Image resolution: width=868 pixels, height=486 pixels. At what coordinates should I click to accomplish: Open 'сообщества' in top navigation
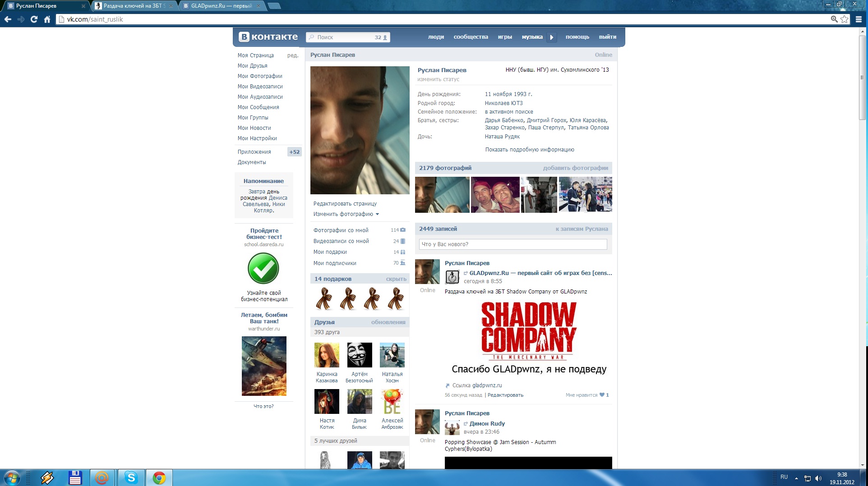pyautogui.click(x=471, y=37)
